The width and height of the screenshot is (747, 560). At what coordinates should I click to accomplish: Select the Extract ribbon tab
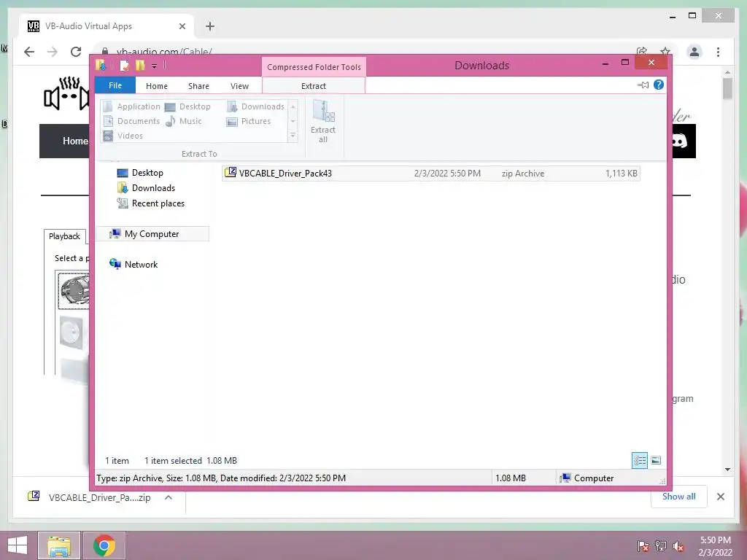(x=314, y=86)
